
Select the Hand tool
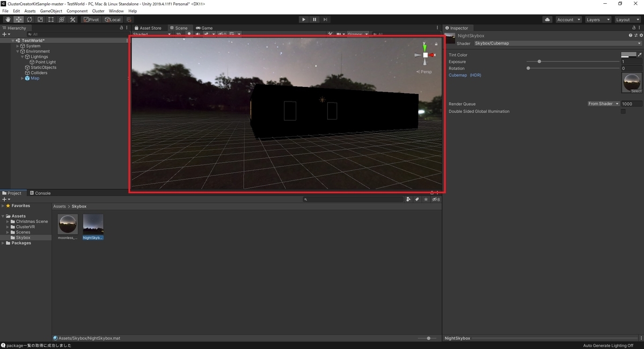8,20
